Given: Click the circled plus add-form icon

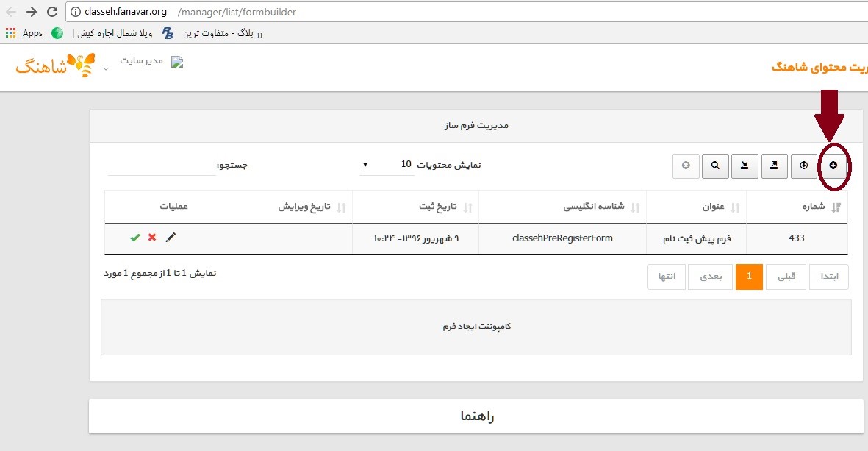Looking at the screenshot, I should click(833, 166).
